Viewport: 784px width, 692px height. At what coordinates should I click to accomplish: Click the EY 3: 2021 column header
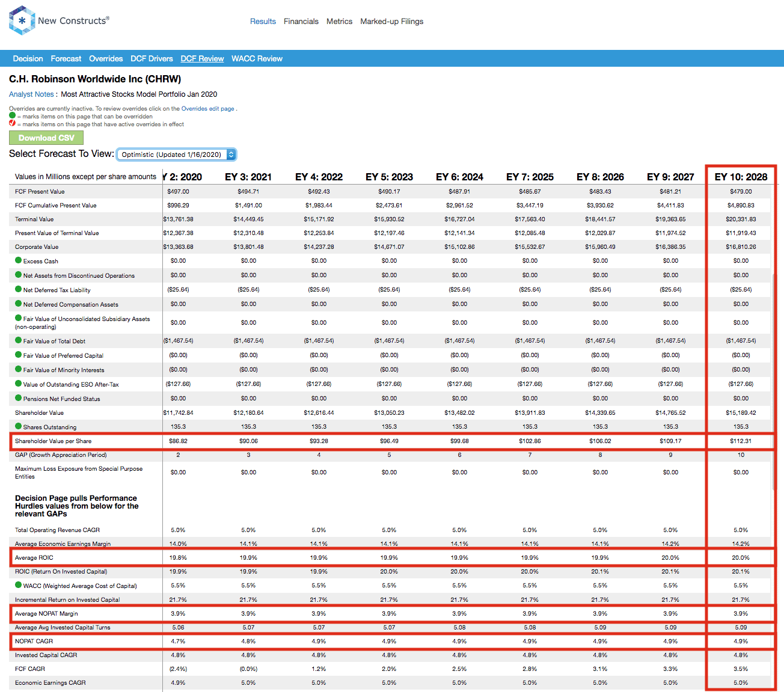(248, 177)
